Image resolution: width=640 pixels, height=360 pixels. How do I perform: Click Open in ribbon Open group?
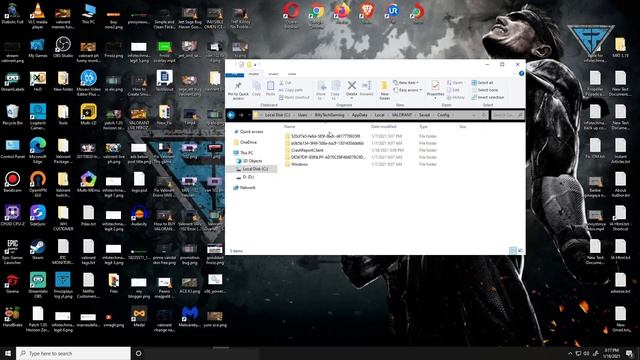click(x=455, y=82)
